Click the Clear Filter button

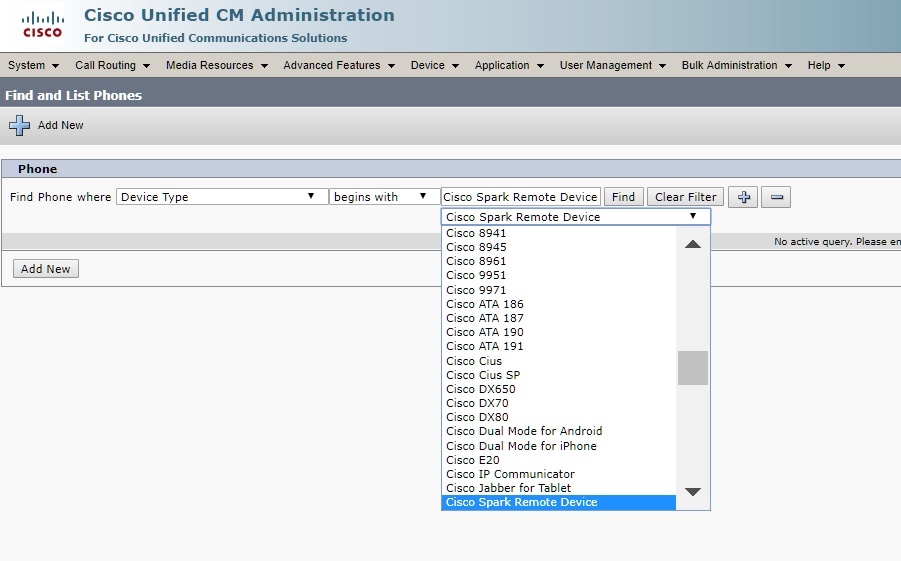pyautogui.click(x=685, y=197)
